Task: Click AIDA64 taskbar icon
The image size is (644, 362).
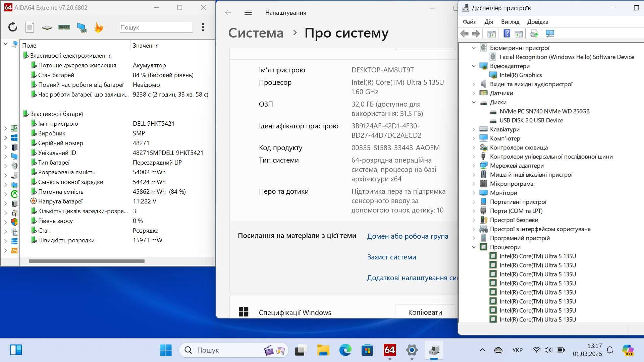Action: [389, 350]
